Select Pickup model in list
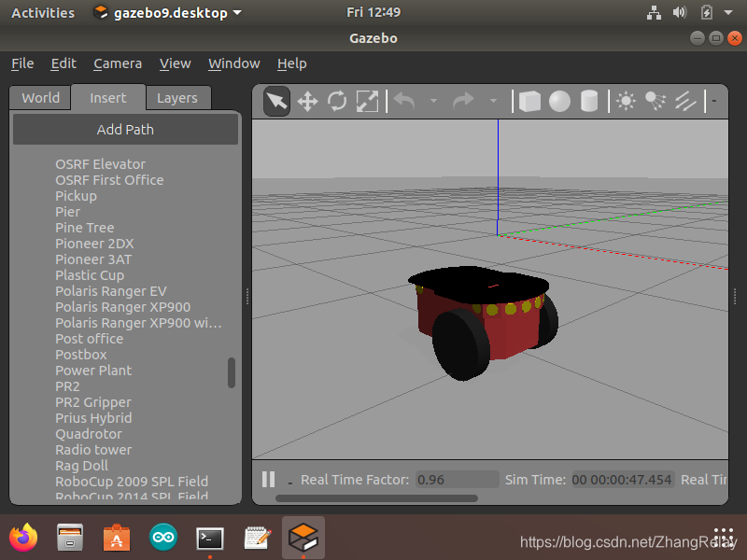This screenshot has height=560, width=747. click(76, 196)
